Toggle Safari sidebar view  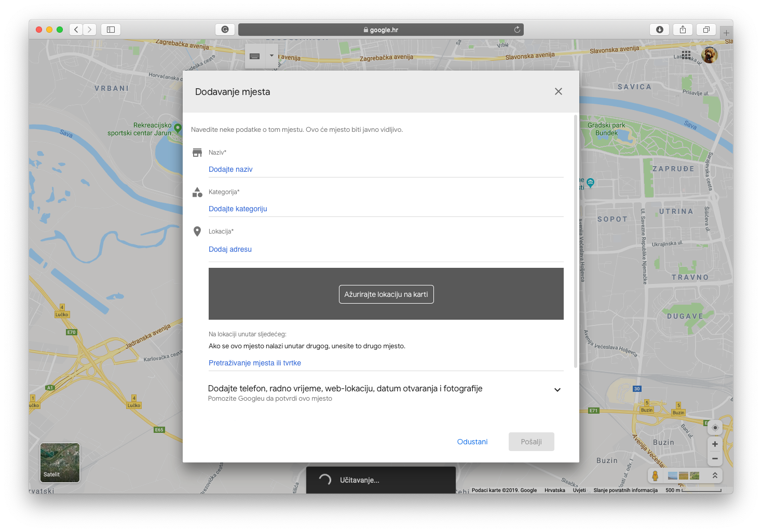coord(111,30)
